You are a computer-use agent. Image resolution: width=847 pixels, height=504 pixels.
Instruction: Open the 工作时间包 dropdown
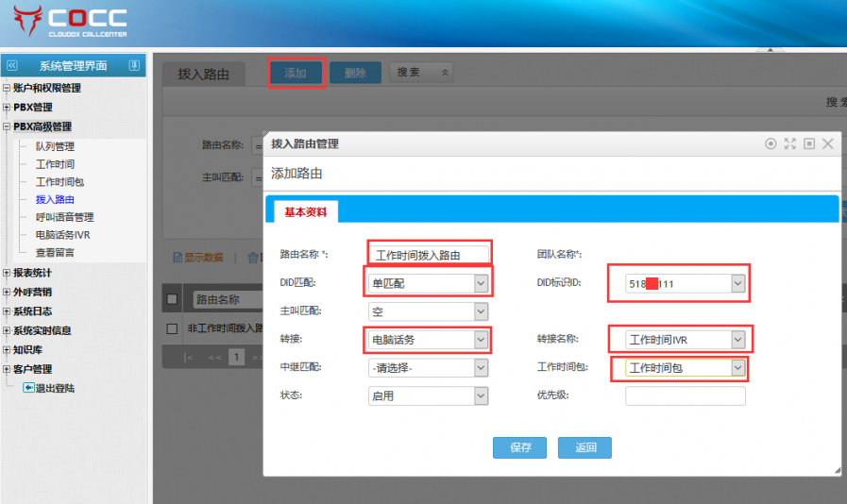[x=737, y=367]
